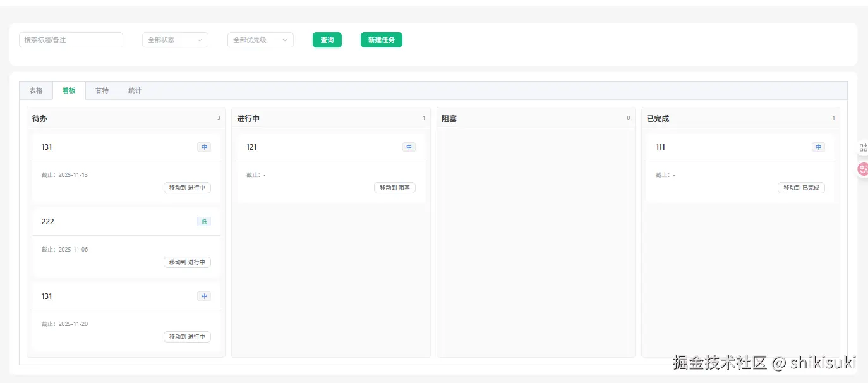Open the pink translation widget on right edge
The height and width of the screenshot is (383, 868).
(862, 168)
